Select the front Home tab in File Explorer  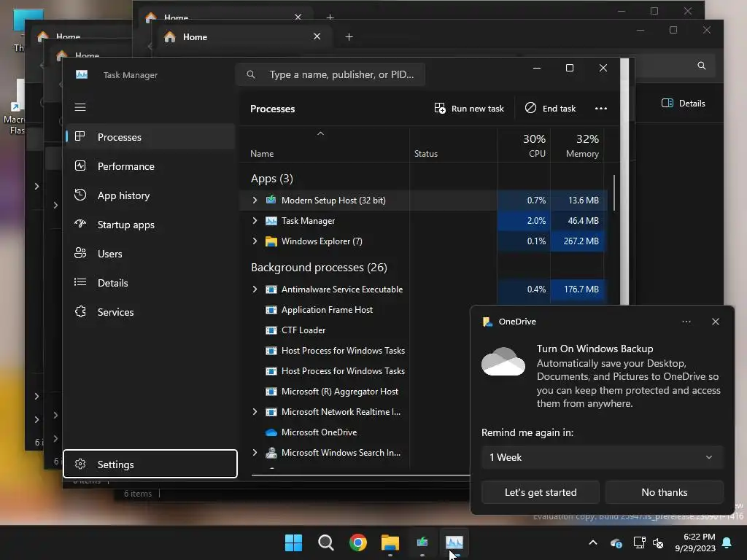(x=242, y=36)
